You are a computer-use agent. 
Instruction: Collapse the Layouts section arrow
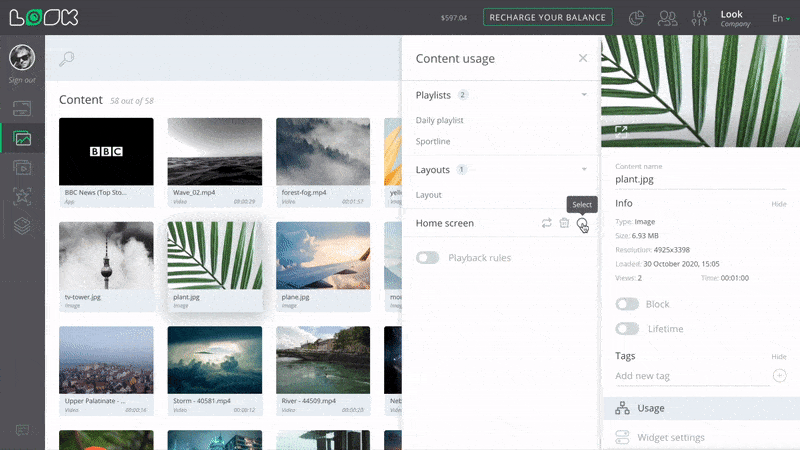coord(584,169)
